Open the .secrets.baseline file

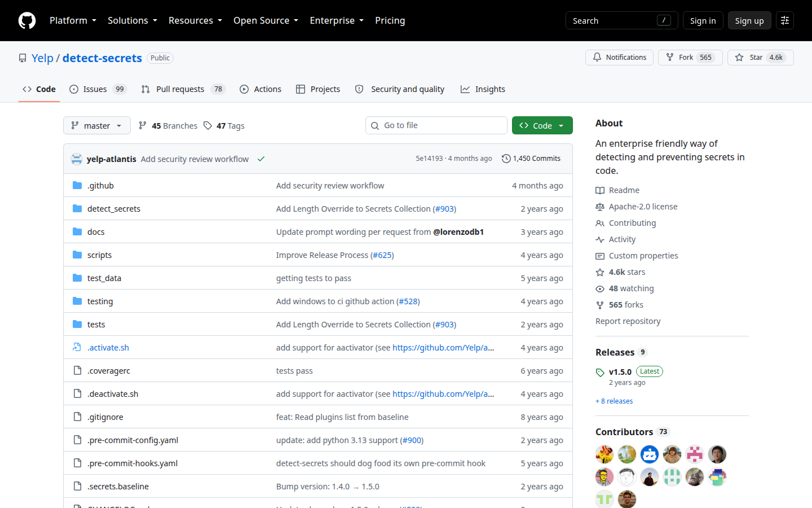118,487
